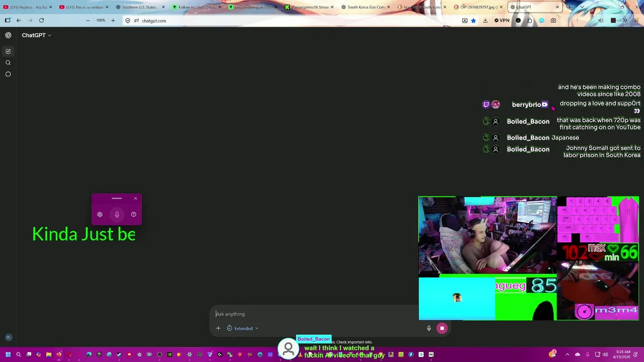Image resolution: width=644 pixels, height=362 pixels.
Task: Open site information icon in address bar
Action: tap(136, 21)
